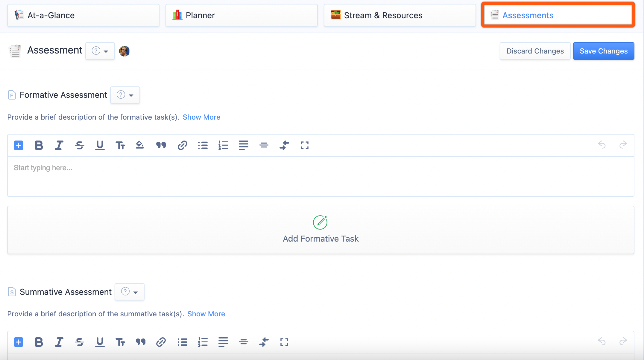
Task: Click strikethrough icon in formative editor
Action: (79, 145)
